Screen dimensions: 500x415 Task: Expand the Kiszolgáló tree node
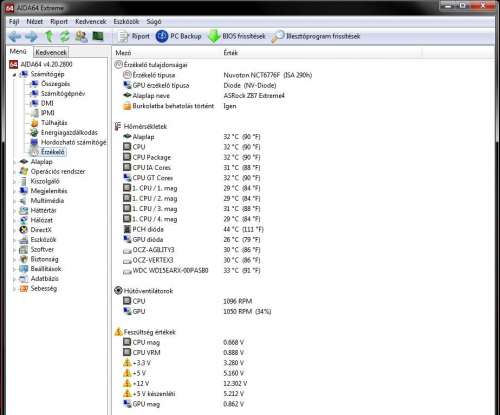14,182
